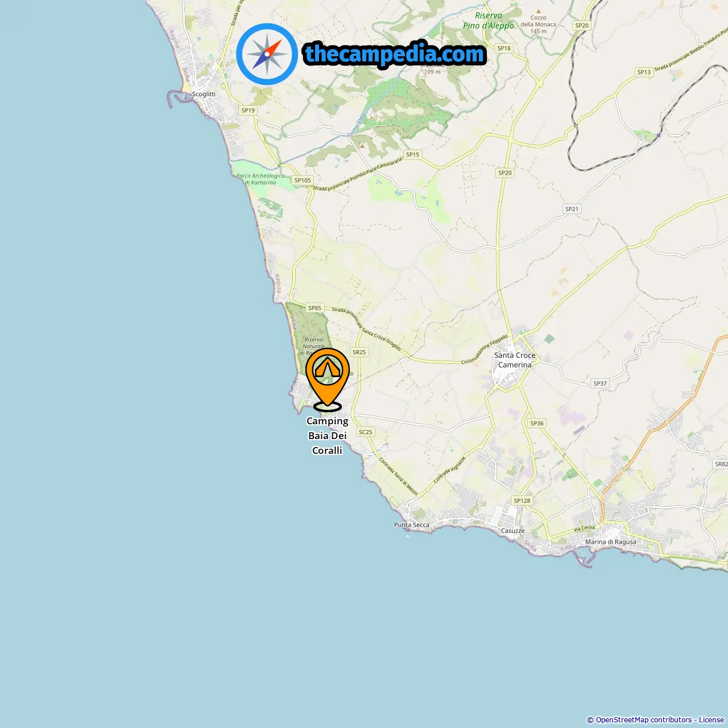Click the SR25 road shield

pos(359,353)
